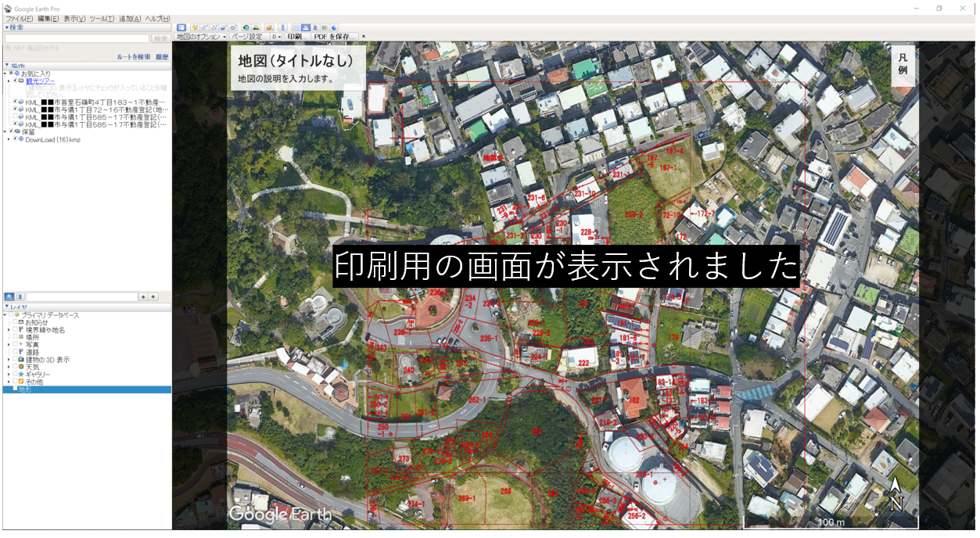980x538 pixels.
Task: Collapse the レイヤ panel header
Action: pyautogui.click(x=86, y=307)
